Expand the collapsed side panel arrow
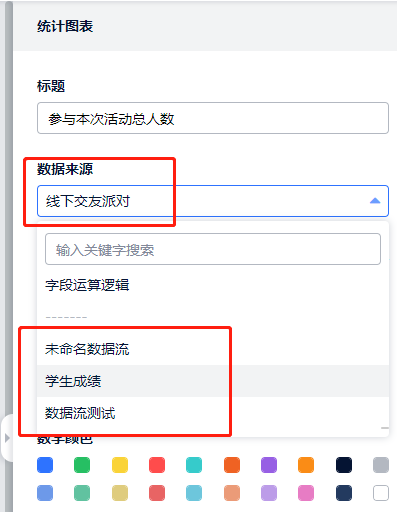This screenshot has height=512, width=397. [7, 438]
